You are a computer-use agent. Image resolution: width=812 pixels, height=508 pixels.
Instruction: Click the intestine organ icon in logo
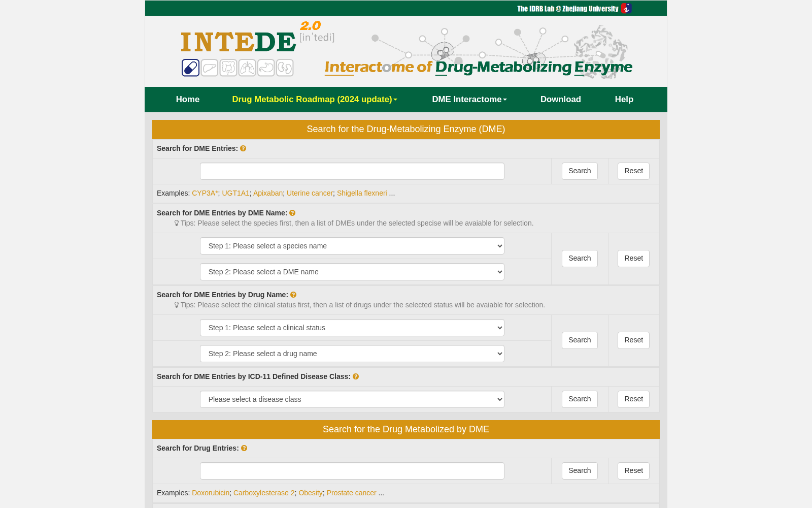[228, 68]
